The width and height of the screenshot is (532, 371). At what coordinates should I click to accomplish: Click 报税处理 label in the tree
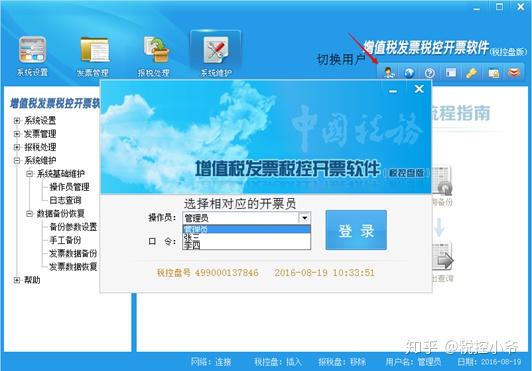pos(40,147)
